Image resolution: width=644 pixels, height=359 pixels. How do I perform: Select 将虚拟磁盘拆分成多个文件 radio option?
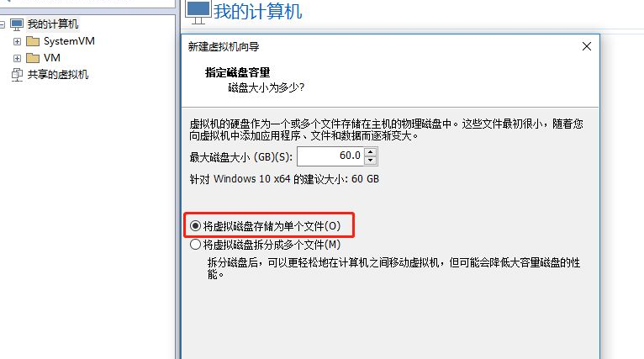click(x=195, y=245)
